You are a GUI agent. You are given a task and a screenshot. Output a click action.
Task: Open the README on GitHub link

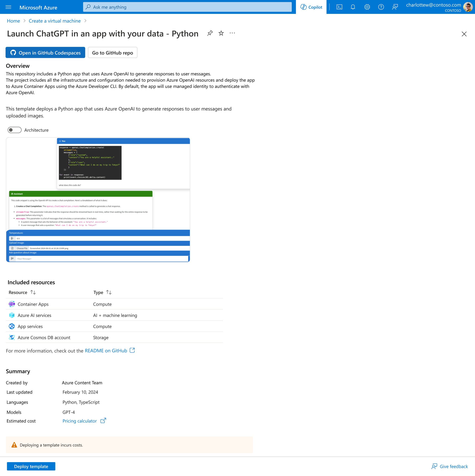[x=106, y=351]
